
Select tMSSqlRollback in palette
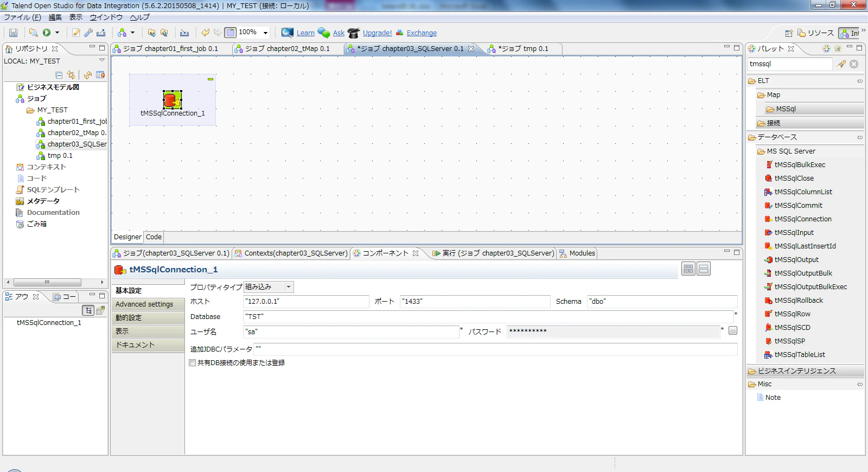coord(799,301)
